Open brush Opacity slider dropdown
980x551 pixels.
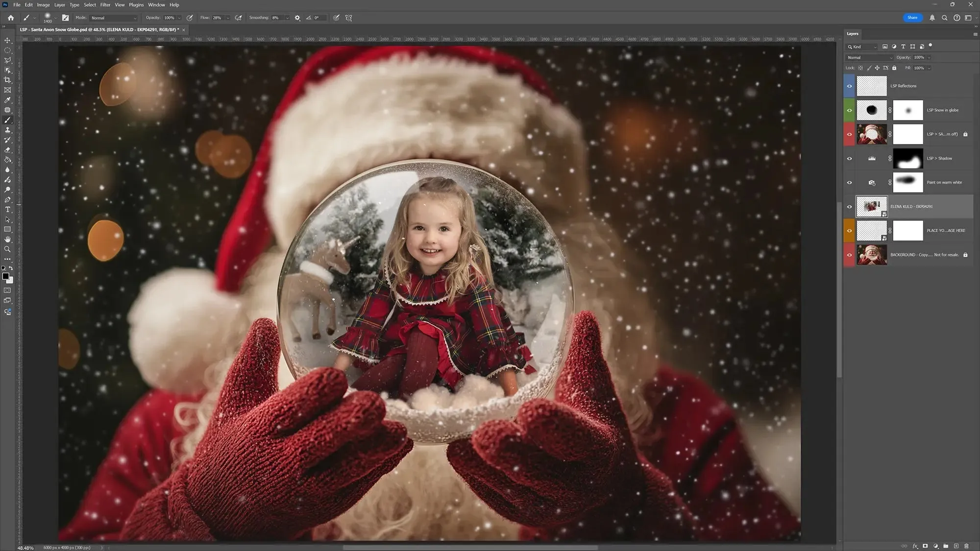click(x=179, y=18)
